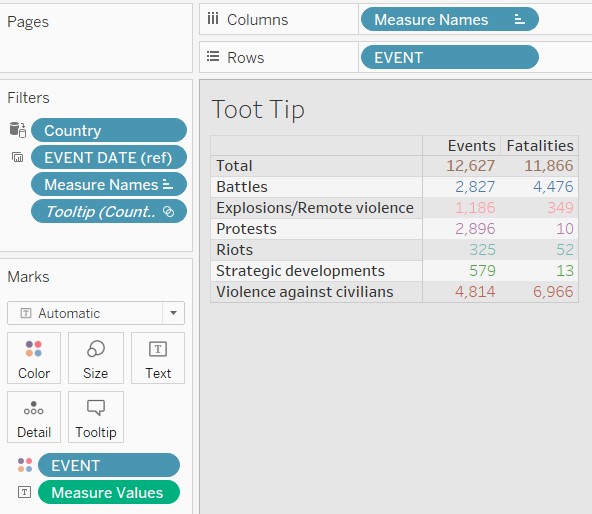Select Measure Names pill in Filters

pos(109,185)
